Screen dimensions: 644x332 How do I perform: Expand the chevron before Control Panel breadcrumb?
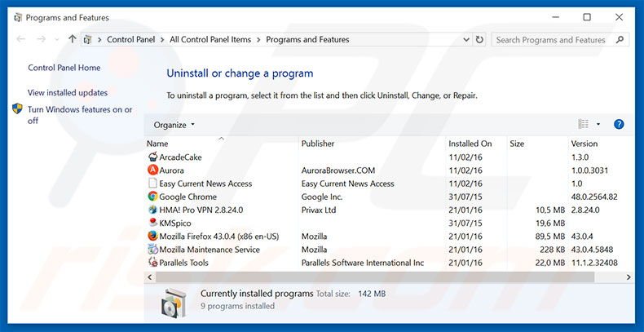[99, 40]
